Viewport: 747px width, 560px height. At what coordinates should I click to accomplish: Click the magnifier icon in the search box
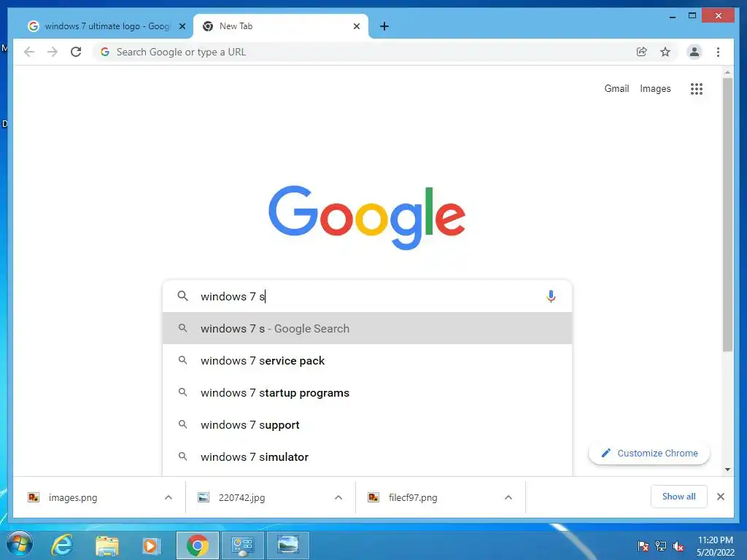coord(182,296)
